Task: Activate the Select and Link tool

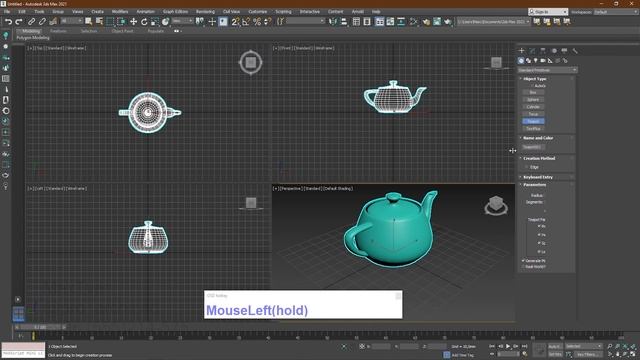Action: 31,22
